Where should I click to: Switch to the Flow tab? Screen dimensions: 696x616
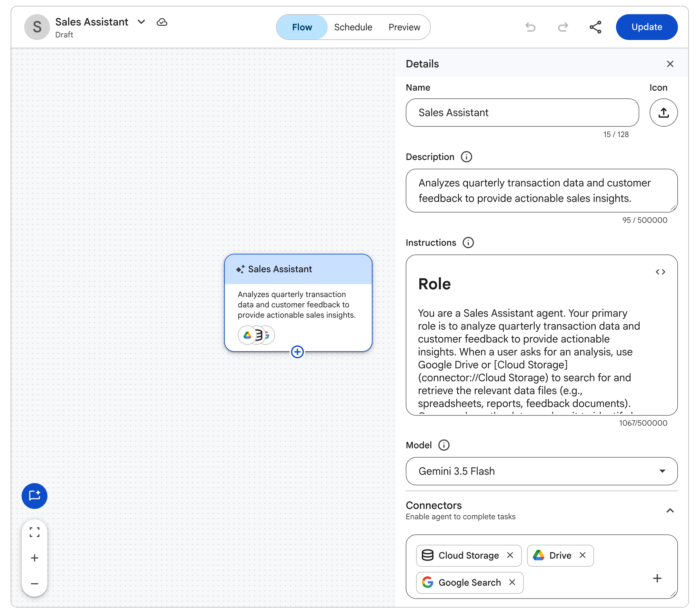302,27
